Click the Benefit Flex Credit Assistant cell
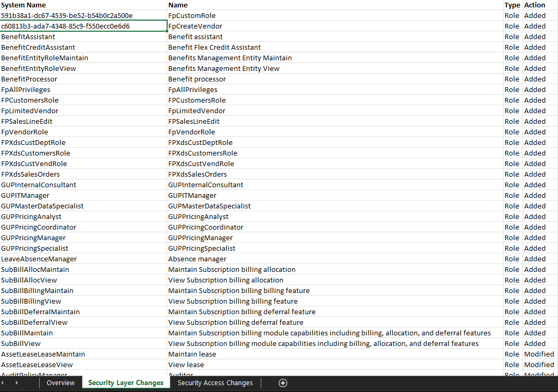Screen dimensions: 558x392 334,47
